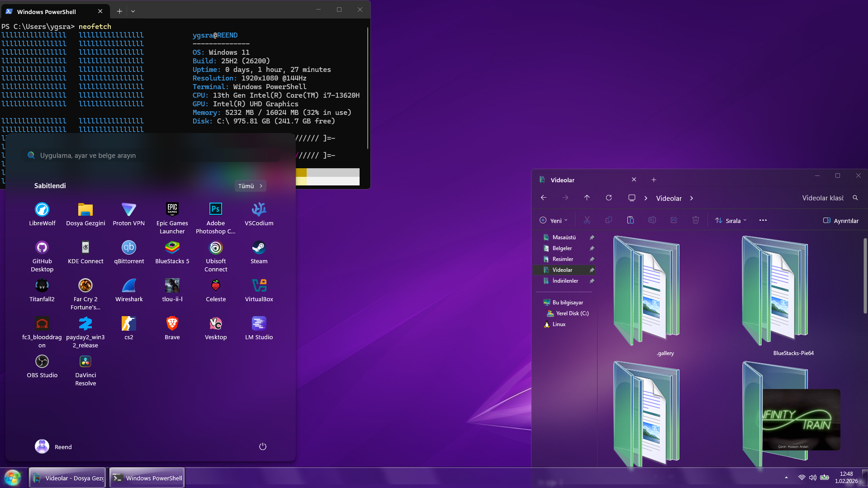Open Yeni (New) dropdown in Explorer
This screenshot has height=488, width=868.
click(x=554, y=221)
